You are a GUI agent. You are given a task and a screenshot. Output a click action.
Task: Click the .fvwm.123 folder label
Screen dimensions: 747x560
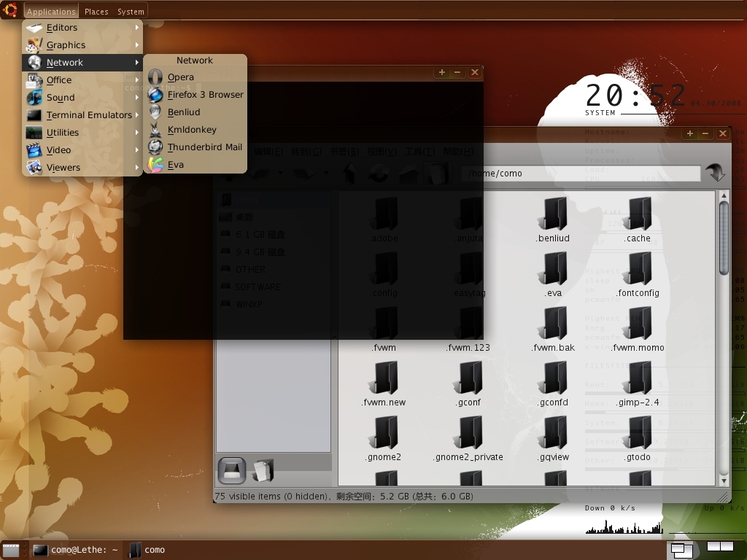(x=468, y=348)
